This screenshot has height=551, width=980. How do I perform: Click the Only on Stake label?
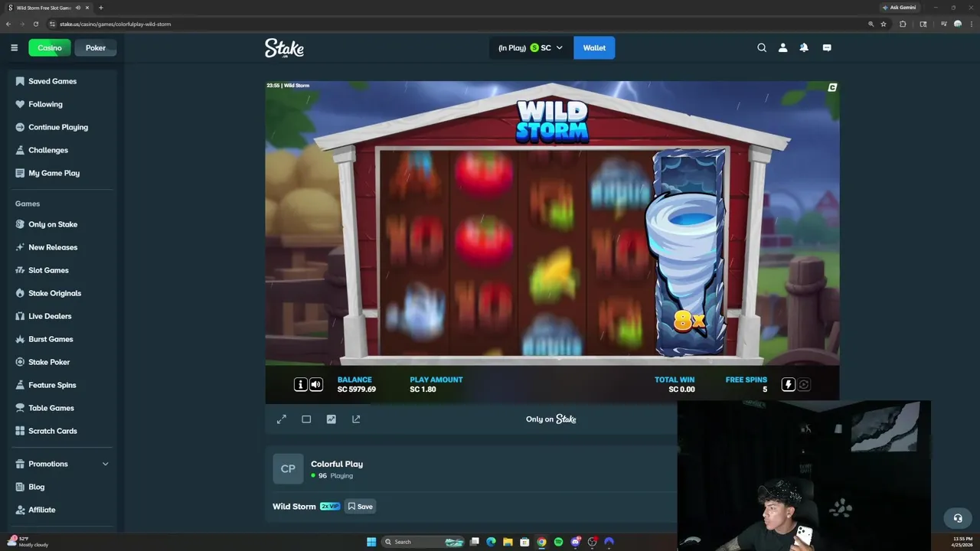(550, 419)
